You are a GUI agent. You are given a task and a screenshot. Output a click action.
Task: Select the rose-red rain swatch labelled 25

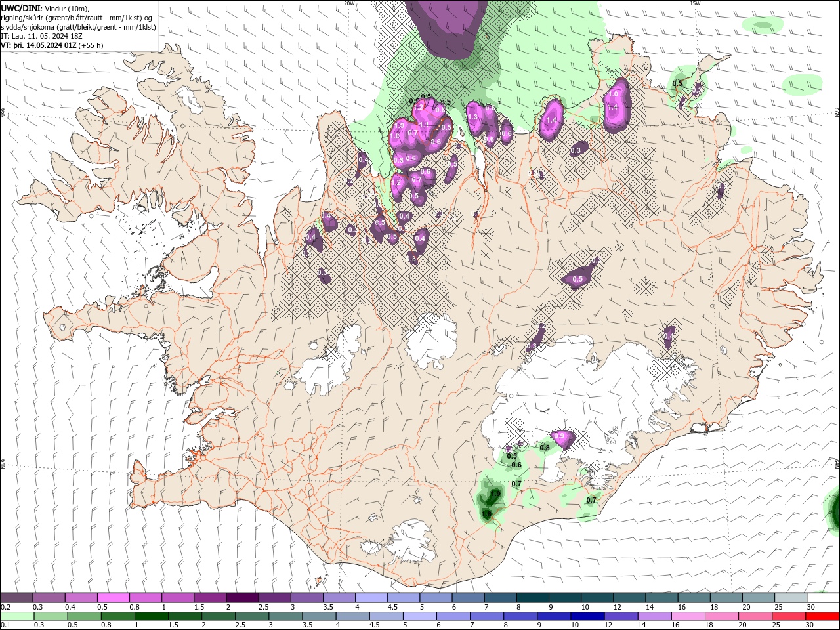pos(789,616)
